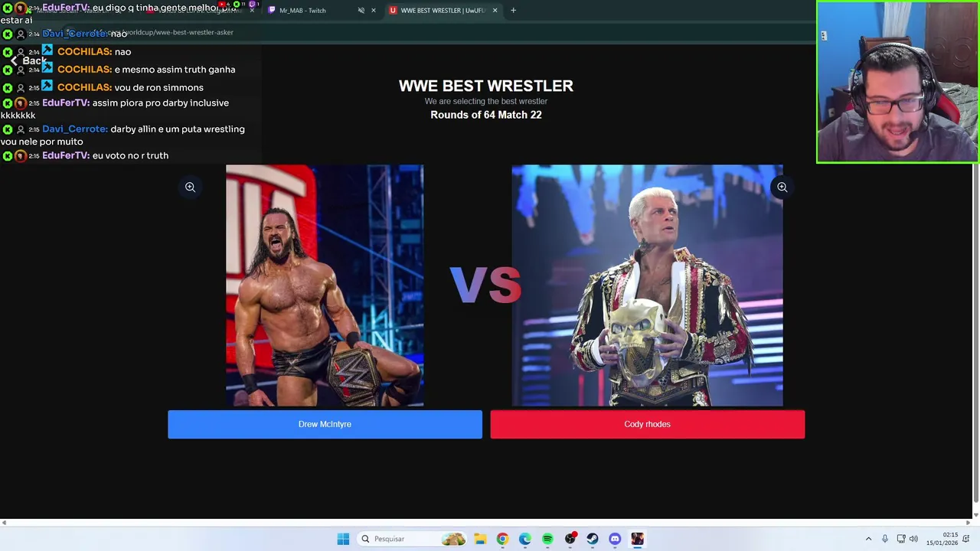Open Steam from the taskbar
980x551 pixels.
[593, 539]
